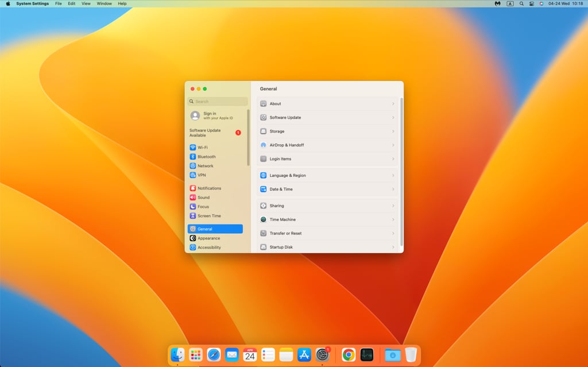Click the Storage disk icon
Screen dimensions: 588x367
coord(263,132)
